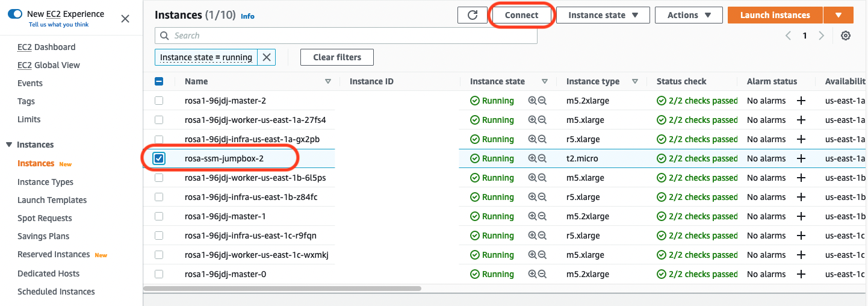Add alarm for rosa1-96jdj-master-2

point(801,101)
